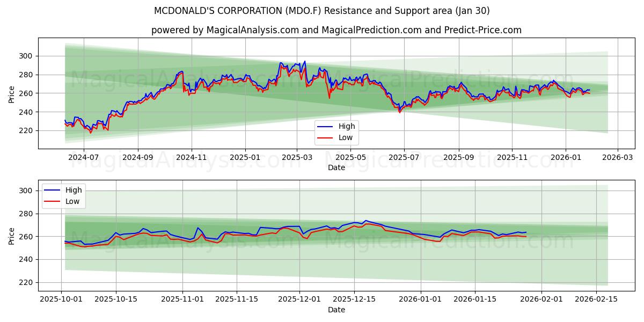
Task: Click the '2025-11' tick label on the upper x-axis
Action: [512, 158]
